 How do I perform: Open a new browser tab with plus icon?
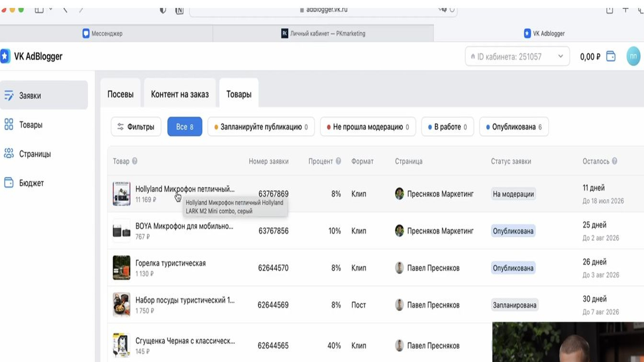[626, 10]
